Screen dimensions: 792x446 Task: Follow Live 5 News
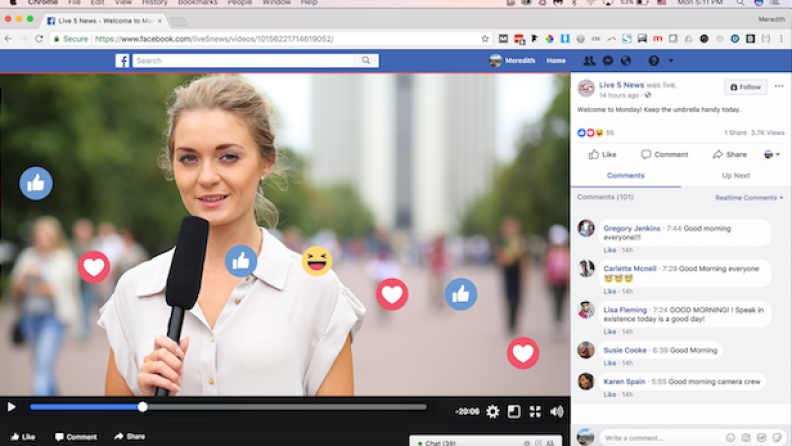746,87
